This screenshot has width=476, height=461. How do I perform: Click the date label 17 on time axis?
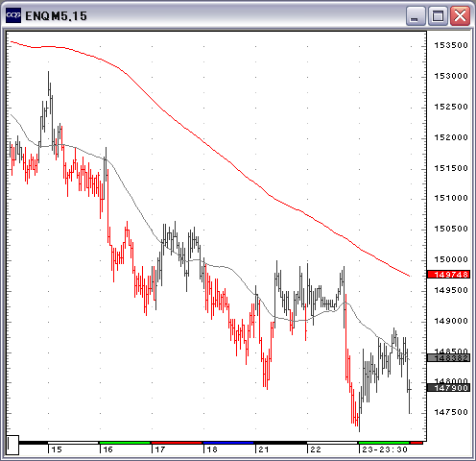point(159,449)
